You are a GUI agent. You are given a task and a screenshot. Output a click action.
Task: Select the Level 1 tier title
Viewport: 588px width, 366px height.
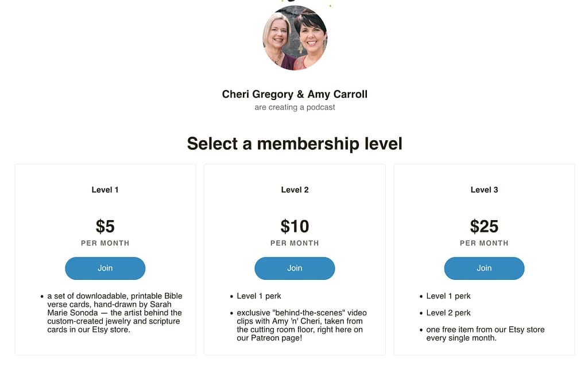coord(105,190)
